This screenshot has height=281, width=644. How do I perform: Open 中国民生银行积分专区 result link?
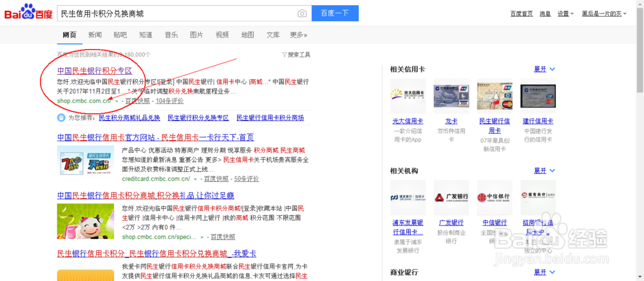click(x=95, y=70)
